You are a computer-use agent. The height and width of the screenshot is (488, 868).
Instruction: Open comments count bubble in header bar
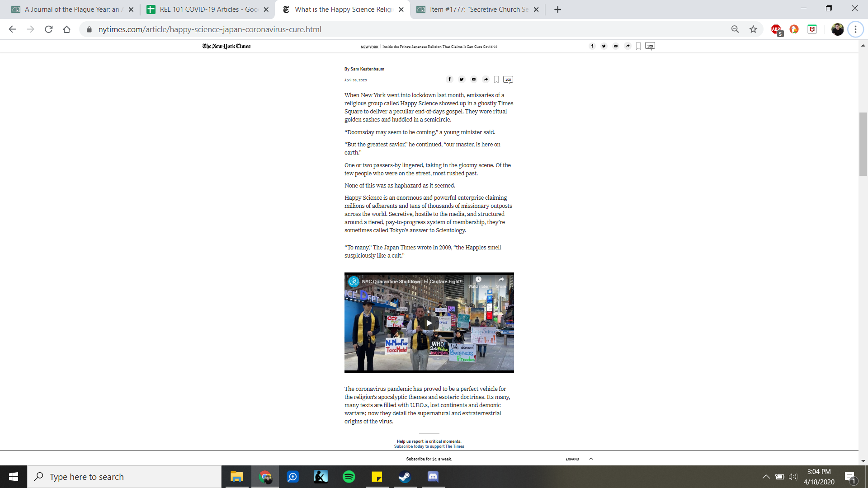[x=650, y=46]
